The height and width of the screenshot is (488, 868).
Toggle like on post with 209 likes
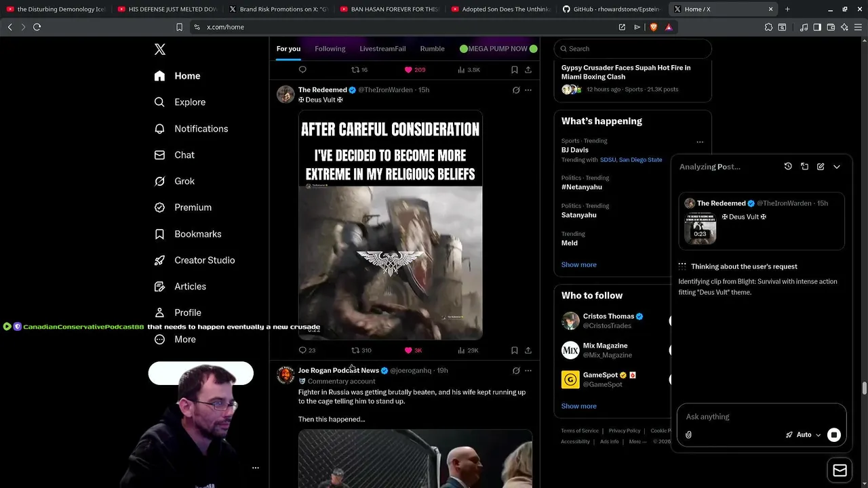click(414, 70)
